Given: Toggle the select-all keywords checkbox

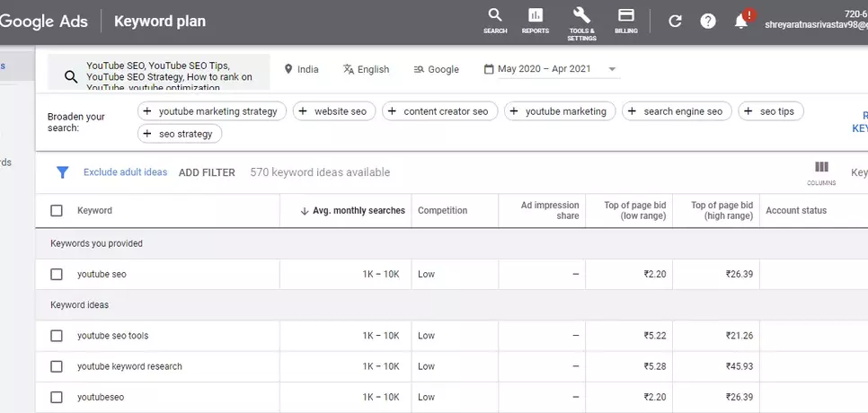Looking at the screenshot, I should [x=57, y=211].
